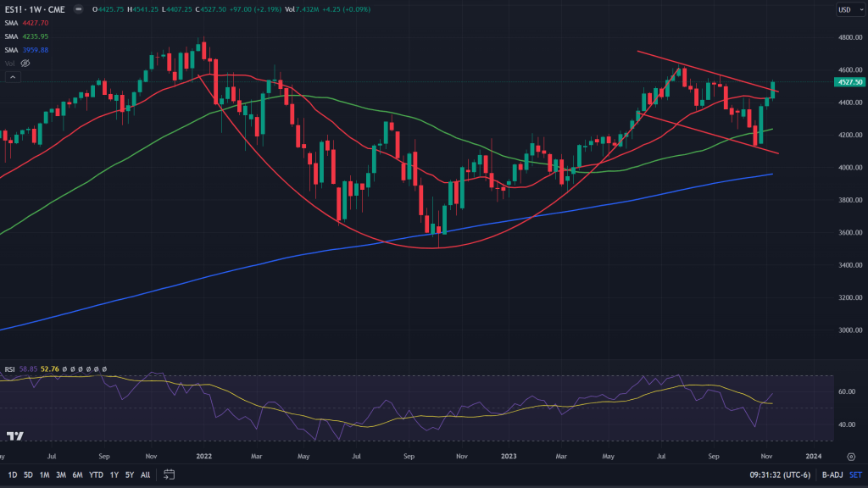
Task: Select the red SMA 4427.70 indicator
Action: coord(12,24)
